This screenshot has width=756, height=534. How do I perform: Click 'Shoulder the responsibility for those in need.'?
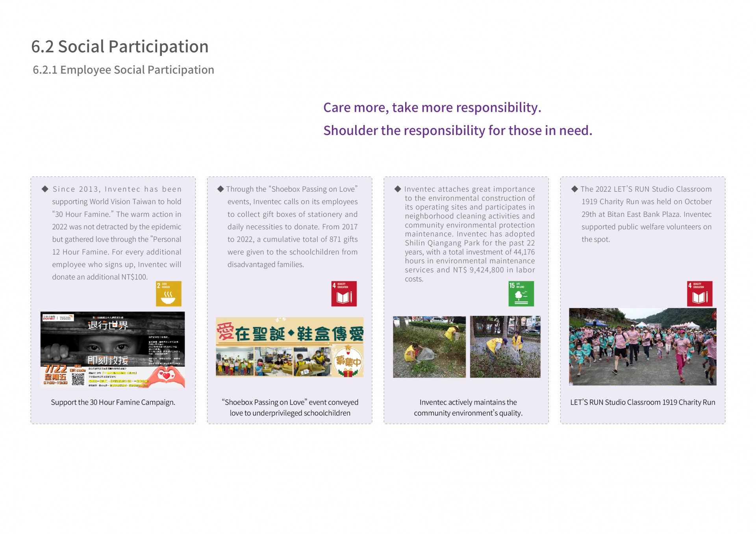click(x=458, y=130)
